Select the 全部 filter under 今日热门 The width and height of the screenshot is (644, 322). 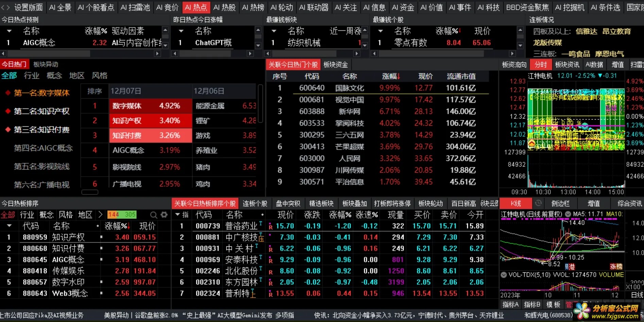point(9,76)
